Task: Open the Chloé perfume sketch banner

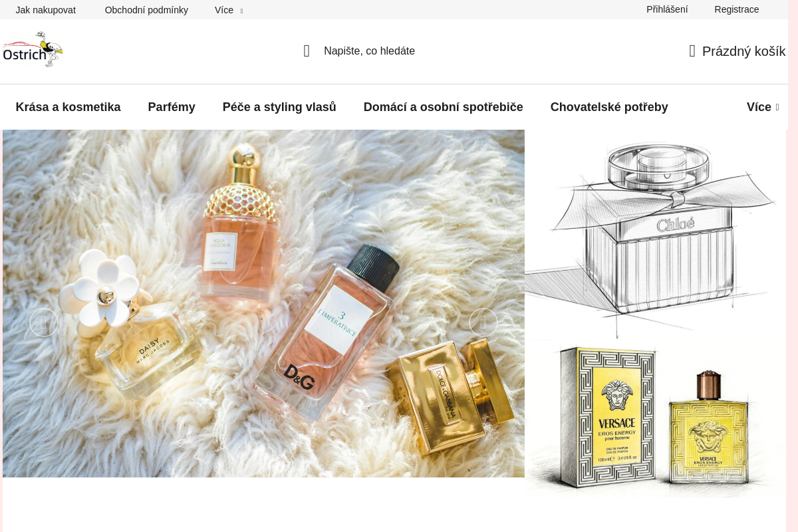Action: click(x=656, y=235)
